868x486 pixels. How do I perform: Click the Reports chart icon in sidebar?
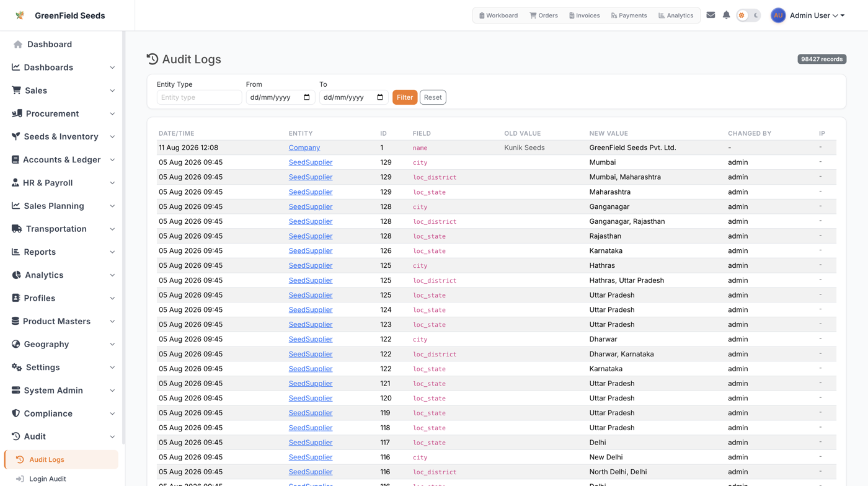15,252
